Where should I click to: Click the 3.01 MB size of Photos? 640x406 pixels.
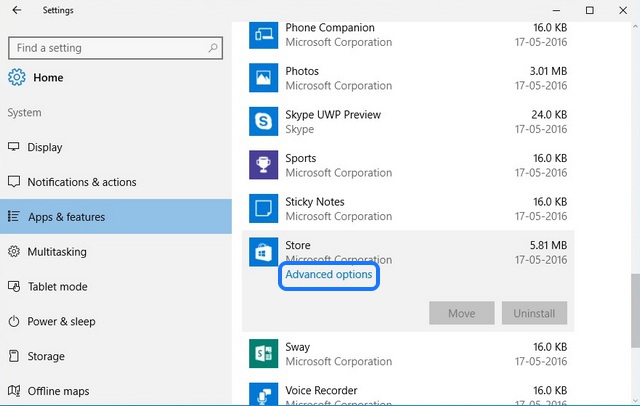(548, 71)
